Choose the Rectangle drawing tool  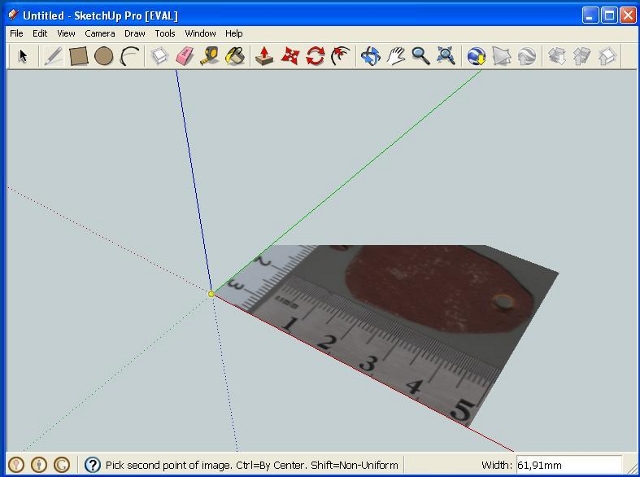(78, 56)
